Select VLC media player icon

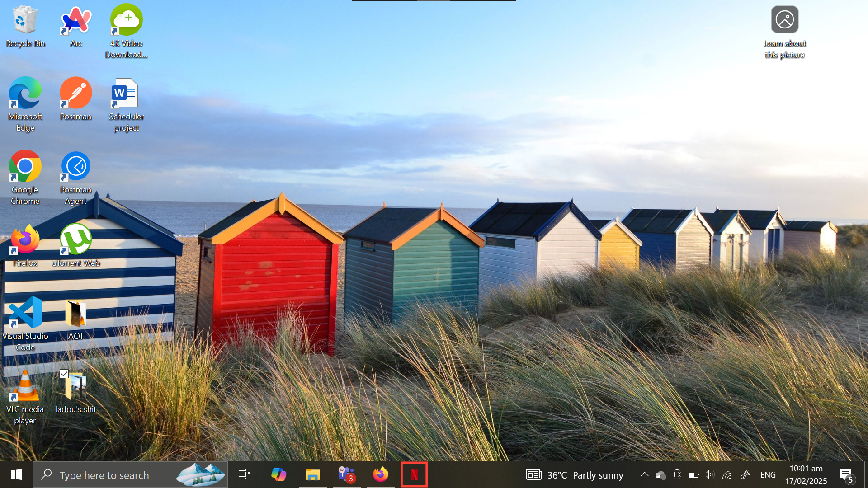point(25,386)
